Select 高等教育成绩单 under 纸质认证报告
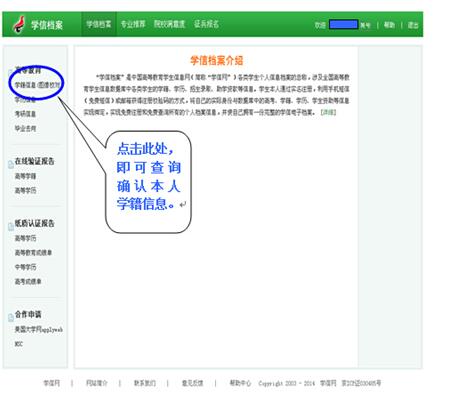 coord(33,253)
